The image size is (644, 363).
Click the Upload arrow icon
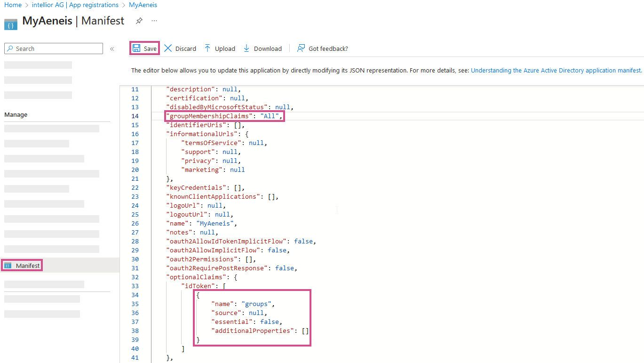tap(207, 48)
